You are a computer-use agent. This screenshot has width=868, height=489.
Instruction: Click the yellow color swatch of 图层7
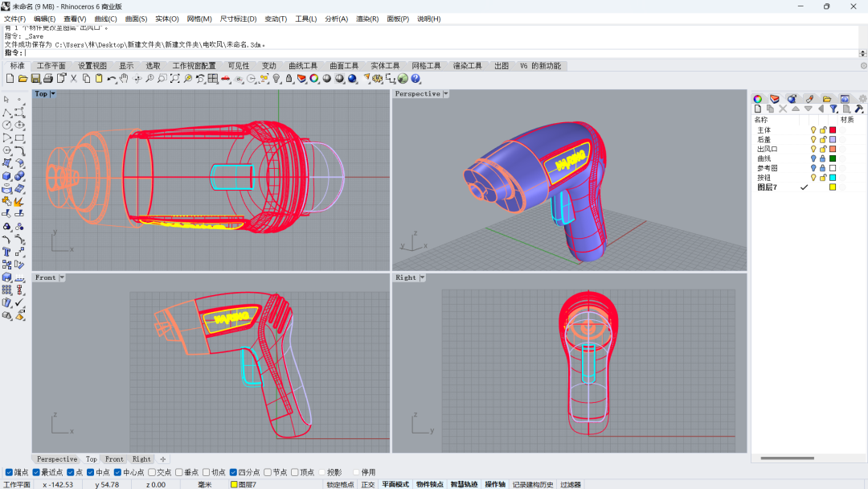point(833,187)
